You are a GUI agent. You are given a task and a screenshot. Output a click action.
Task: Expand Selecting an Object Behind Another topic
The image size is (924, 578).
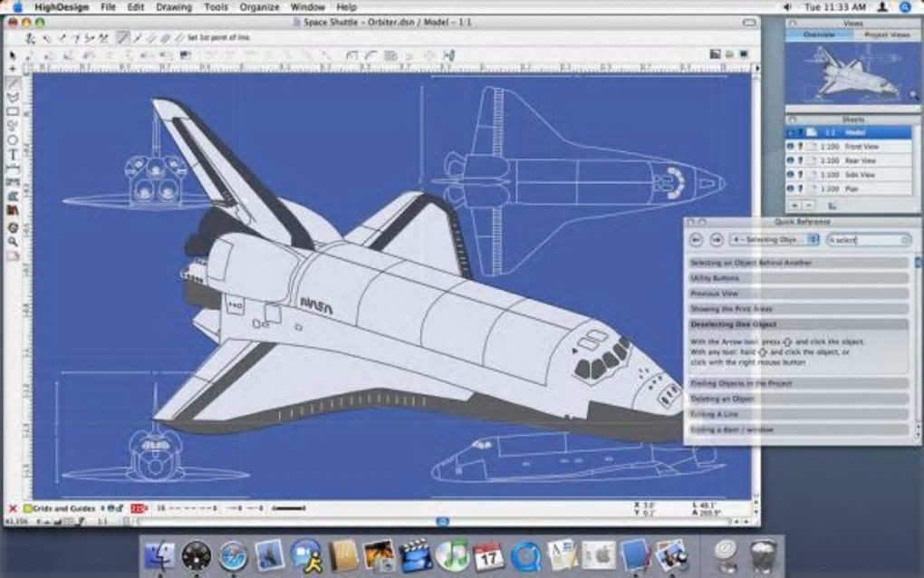pyautogui.click(x=798, y=263)
